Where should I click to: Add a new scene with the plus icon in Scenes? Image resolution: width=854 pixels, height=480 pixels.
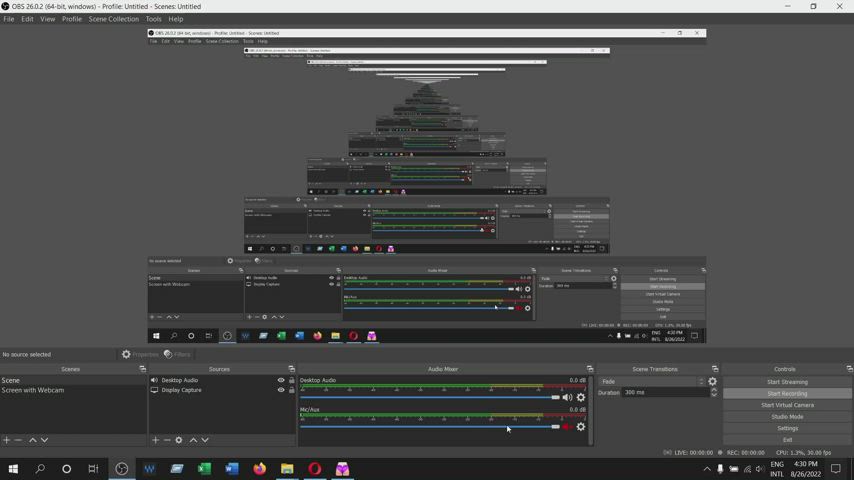tap(7, 440)
